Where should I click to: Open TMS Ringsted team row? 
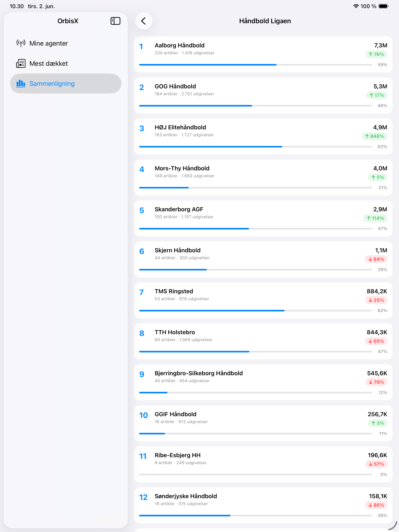point(263,300)
